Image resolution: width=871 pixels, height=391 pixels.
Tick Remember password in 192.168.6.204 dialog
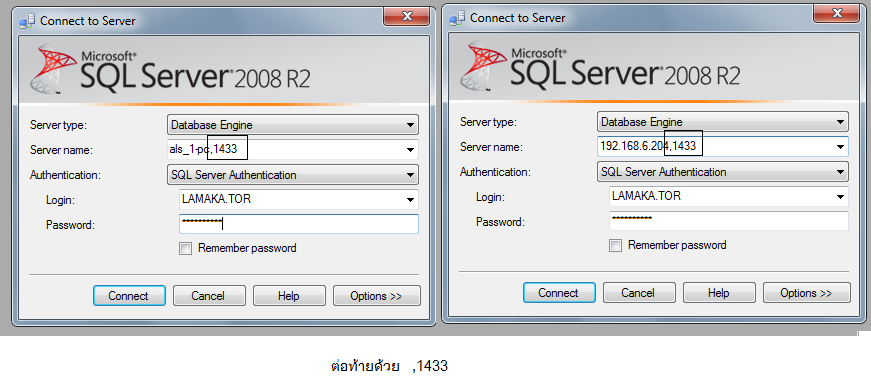pyautogui.click(x=615, y=245)
